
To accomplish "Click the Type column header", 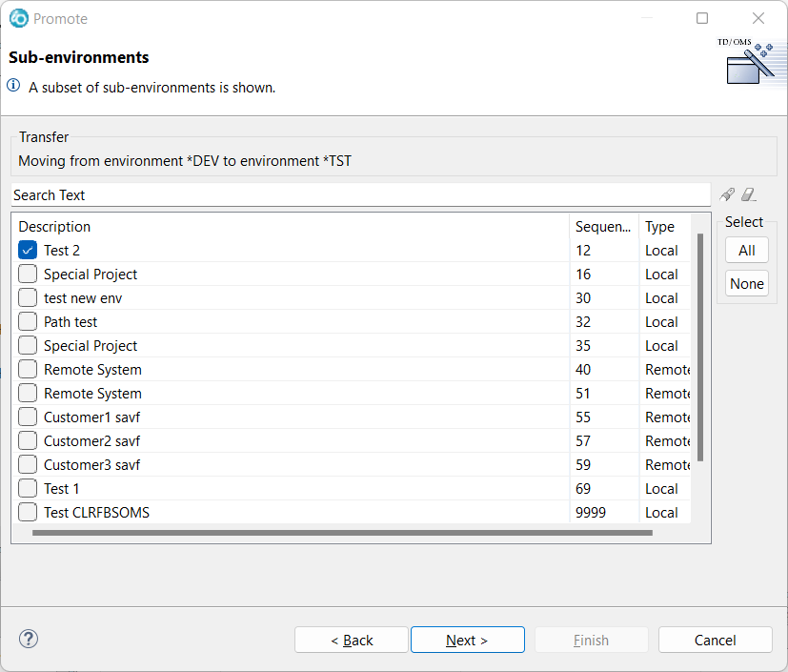I will (660, 227).
